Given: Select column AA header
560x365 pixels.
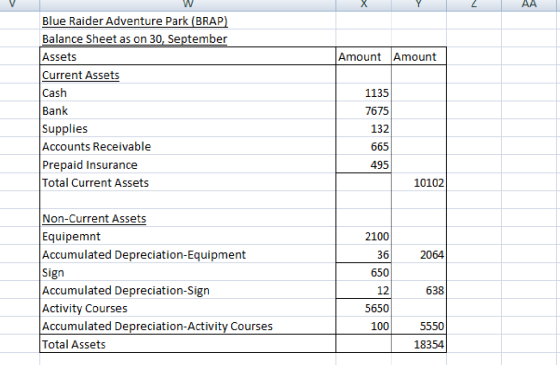Looking at the screenshot, I should 529,5.
